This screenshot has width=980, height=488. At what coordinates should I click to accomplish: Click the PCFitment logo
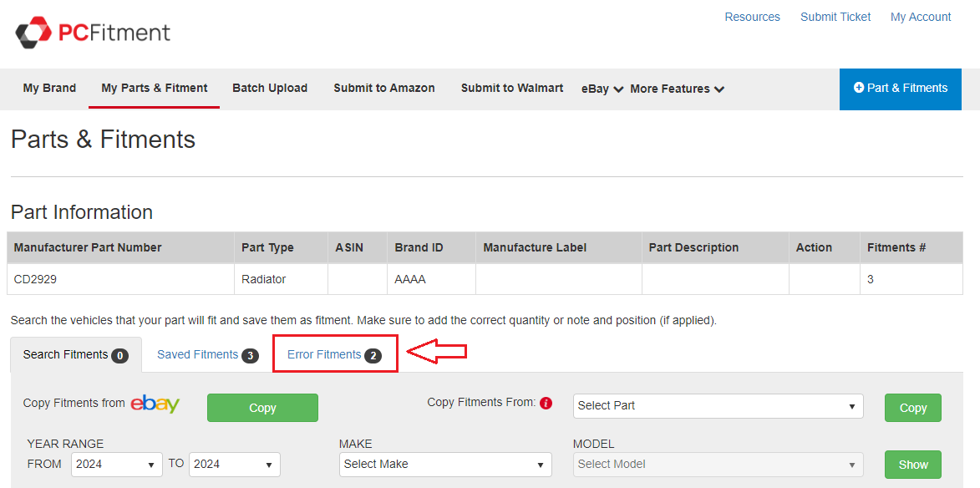pos(93,33)
